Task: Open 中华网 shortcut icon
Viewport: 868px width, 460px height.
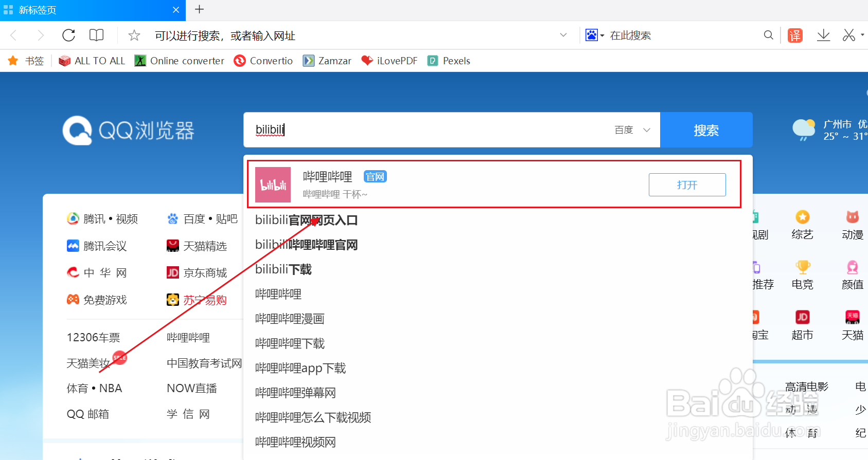Action: (73, 272)
